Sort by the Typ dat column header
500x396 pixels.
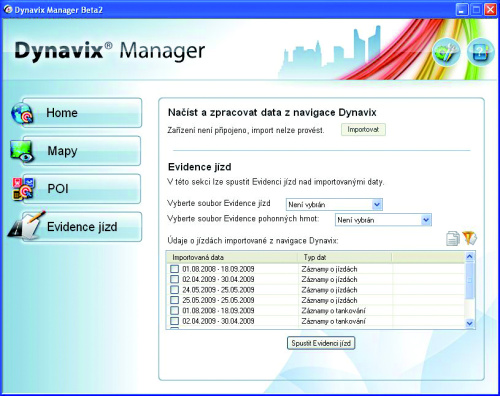pyautogui.click(x=344, y=257)
